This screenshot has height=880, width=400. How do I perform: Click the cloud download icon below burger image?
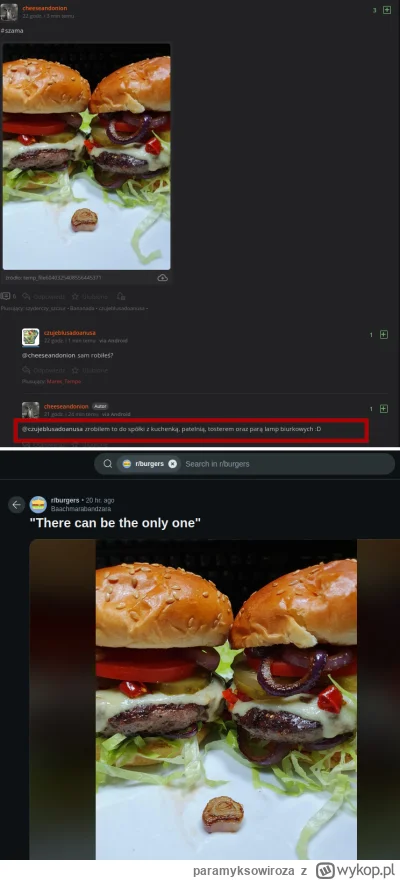pyautogui.click(x=162, y=278)
